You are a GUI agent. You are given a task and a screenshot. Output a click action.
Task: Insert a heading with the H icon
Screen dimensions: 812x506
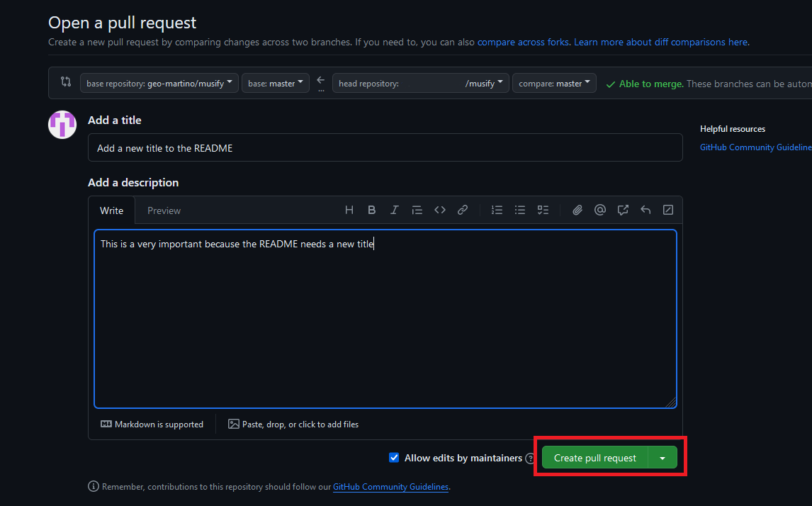(x=349, y=210)
